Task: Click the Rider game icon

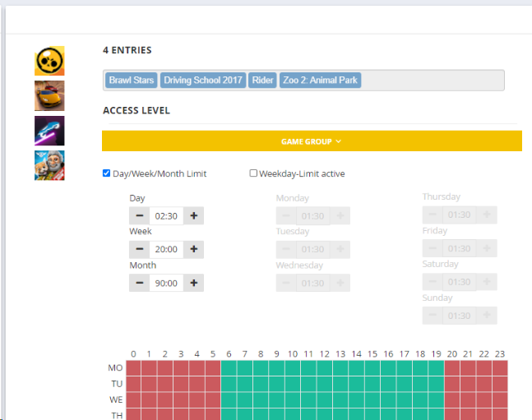Action: point(49,131)
